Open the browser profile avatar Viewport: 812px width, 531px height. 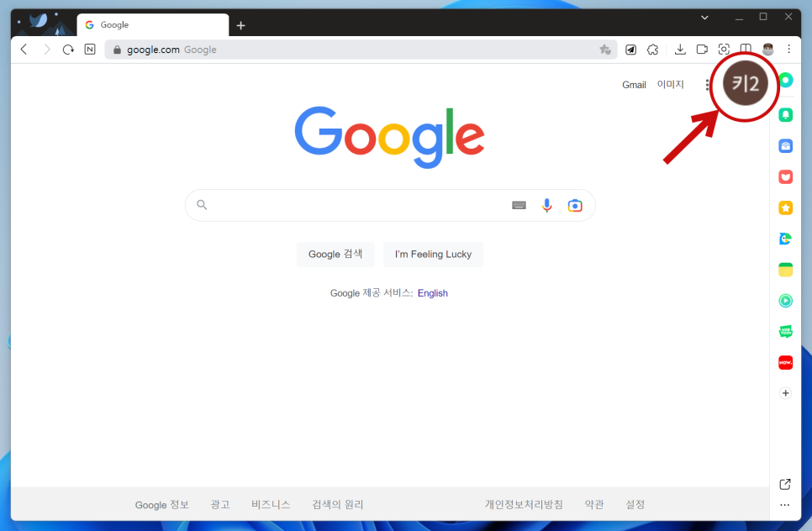[768, 50]
